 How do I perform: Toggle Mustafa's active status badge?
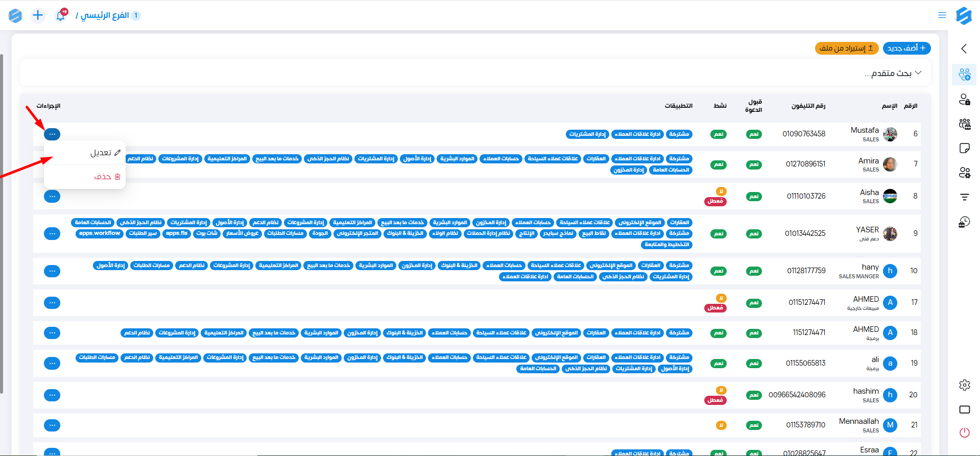(x=719, y=134)
